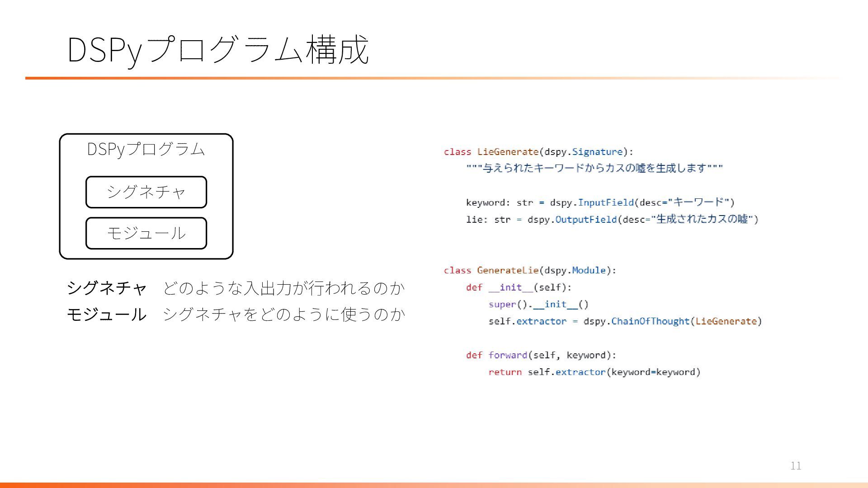
Task: Click the return self.extractor line
Action: point(594,372)
